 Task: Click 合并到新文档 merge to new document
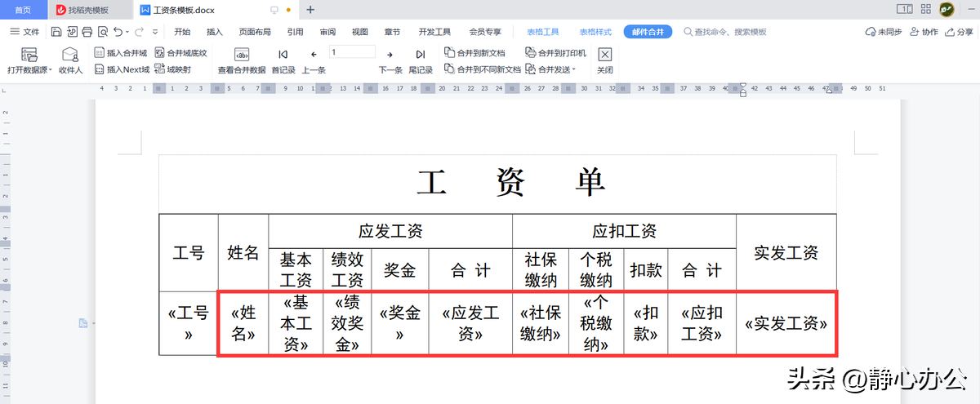[474, 52]
